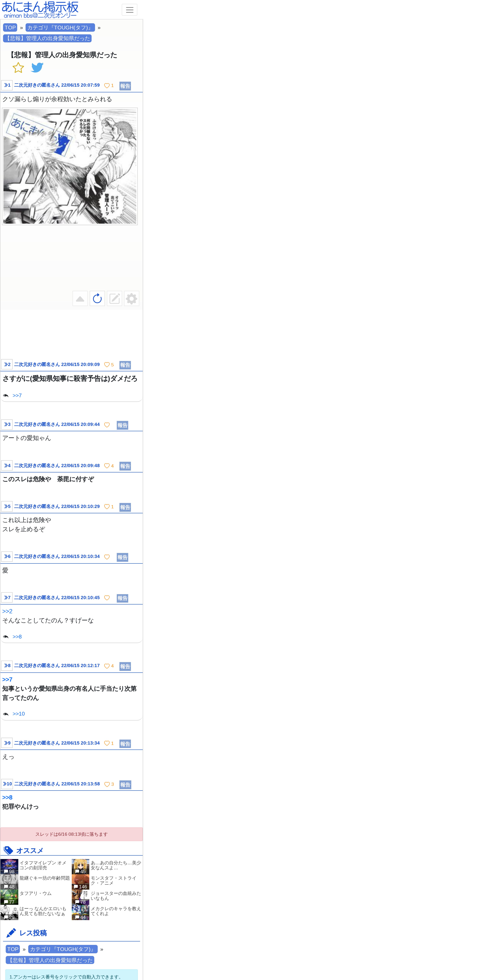Report post 1 using 報告 button
The image size is (490, 980).
125,86
